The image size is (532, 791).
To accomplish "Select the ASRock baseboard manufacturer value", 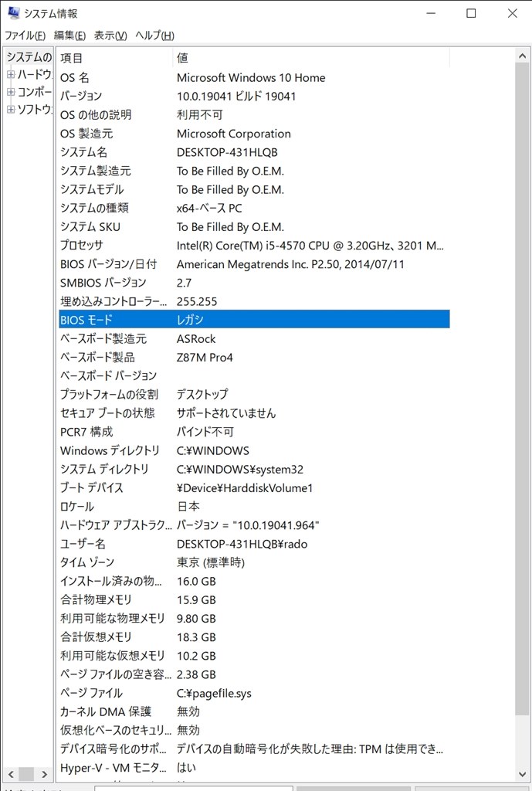I will (196, 338).
